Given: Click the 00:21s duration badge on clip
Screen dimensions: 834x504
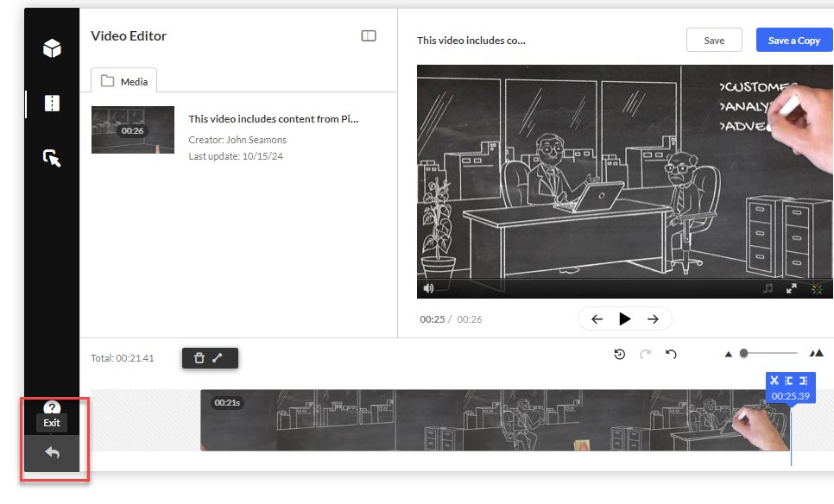Looking at the screenshot, I should [x=227, y=402].
